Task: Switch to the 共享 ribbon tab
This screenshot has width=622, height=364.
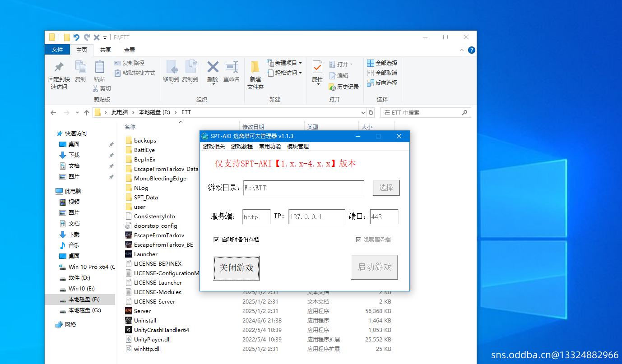Action: pyautogui.click(x=106, y=50)
